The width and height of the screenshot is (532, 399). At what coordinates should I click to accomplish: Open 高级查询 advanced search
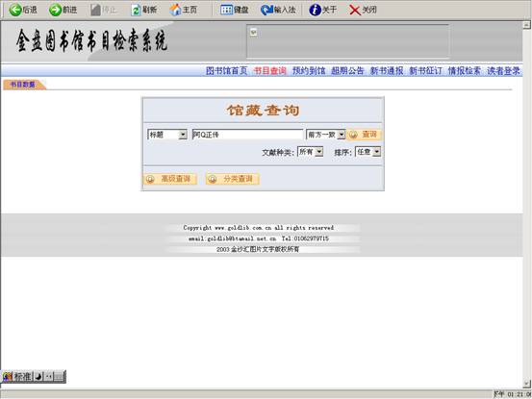170,179
